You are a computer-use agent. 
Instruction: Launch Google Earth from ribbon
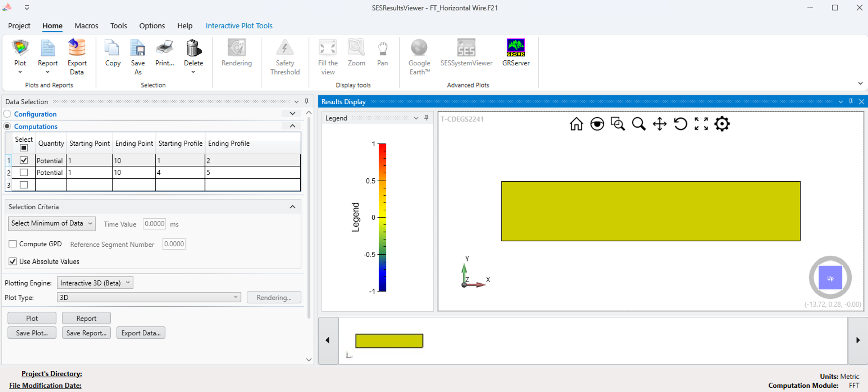[x=419, y=57]
